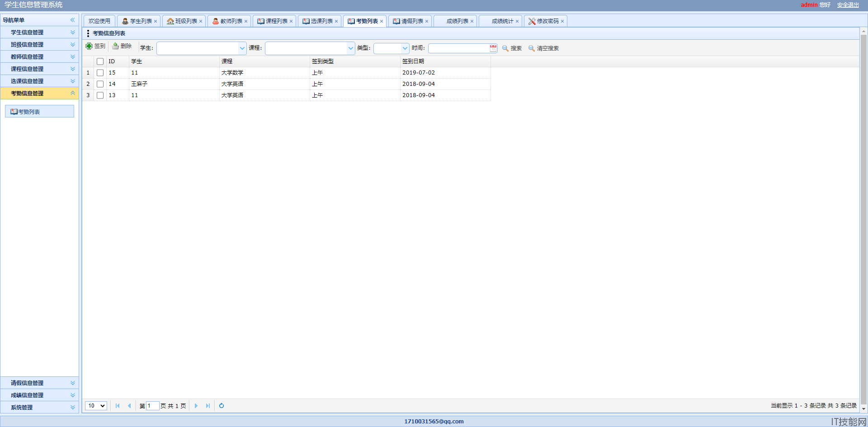Open the calendar picker in the 时间 field
This screenshot has height=427, width=868.
click(x=493, y=48)
